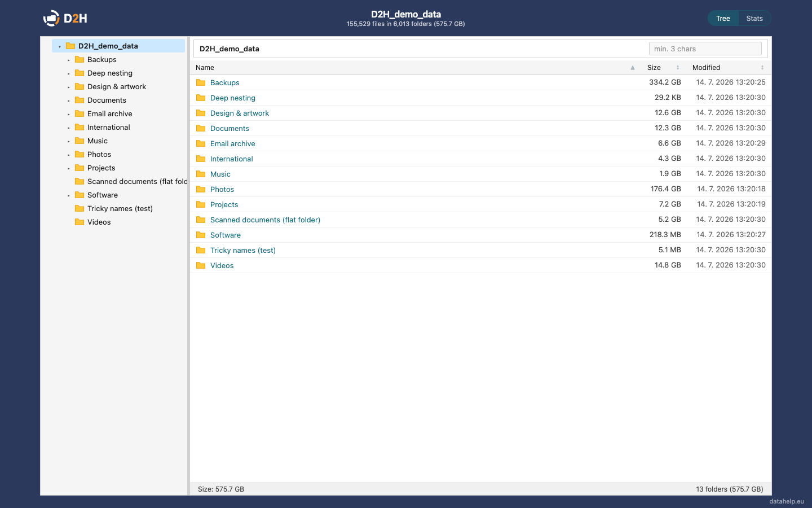Click the "13 folders (575.7 GB)" status text
This screenshot has width=812, height=508.
point(730,489)
